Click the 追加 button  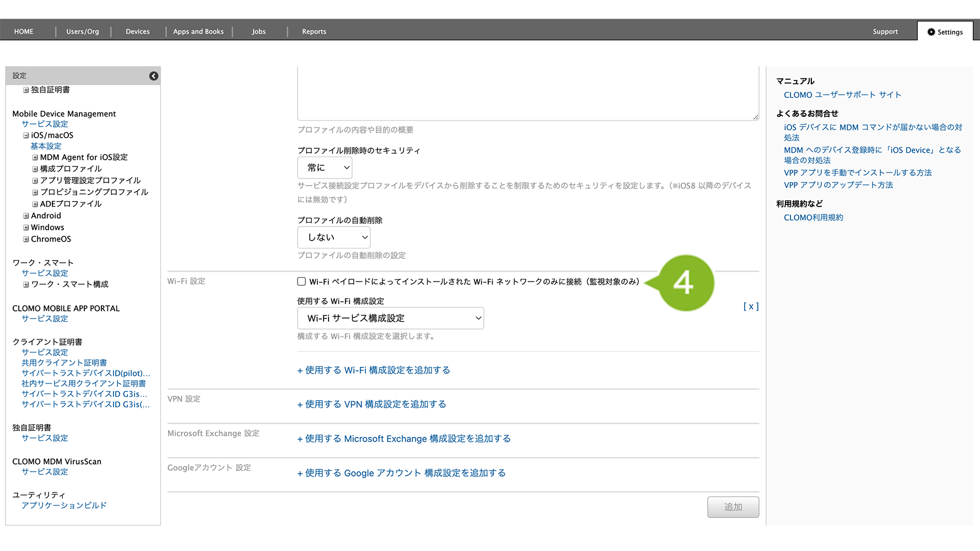tap(733, 507)
